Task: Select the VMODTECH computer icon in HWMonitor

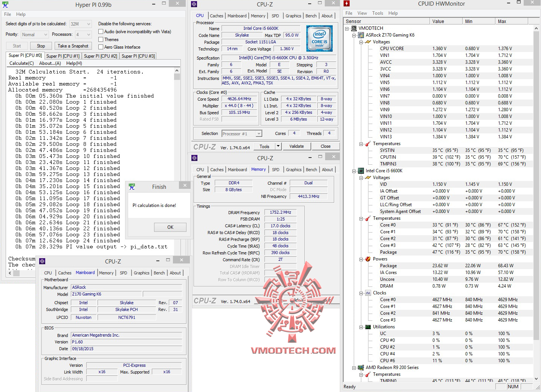Action: tap(354, 28)
